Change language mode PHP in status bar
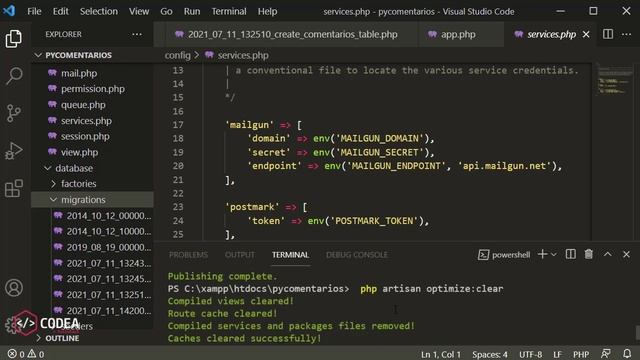640x360 pixels. click(x=581, y=354)
